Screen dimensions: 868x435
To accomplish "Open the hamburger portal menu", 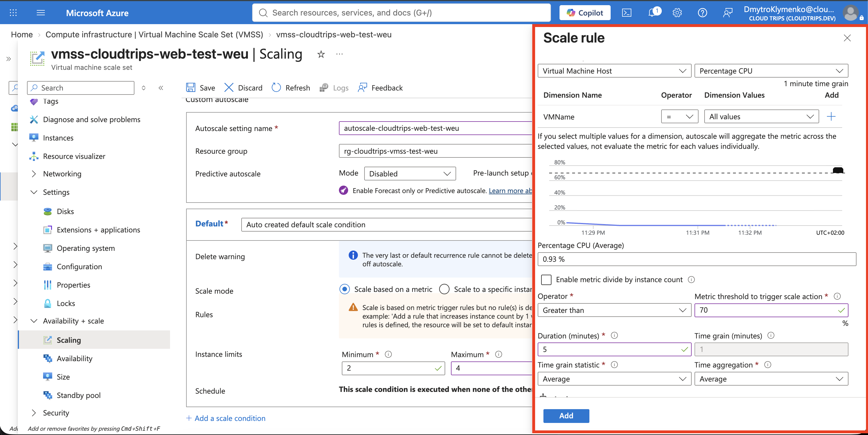I will point(41,13).
